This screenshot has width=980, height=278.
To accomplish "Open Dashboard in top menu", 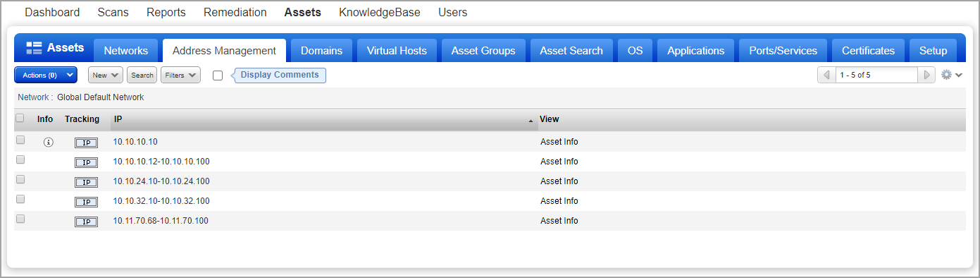I will pyautogui.click(x=52, y=12).
